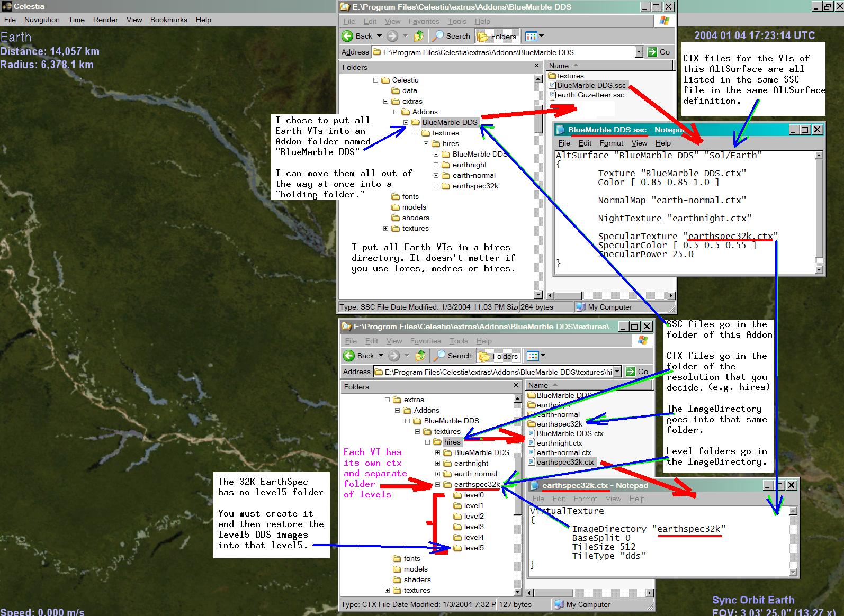This screenshot has height=616, width=844.
Task: Select earthnight.ctx file in lower list
Action: pos(559,443)
